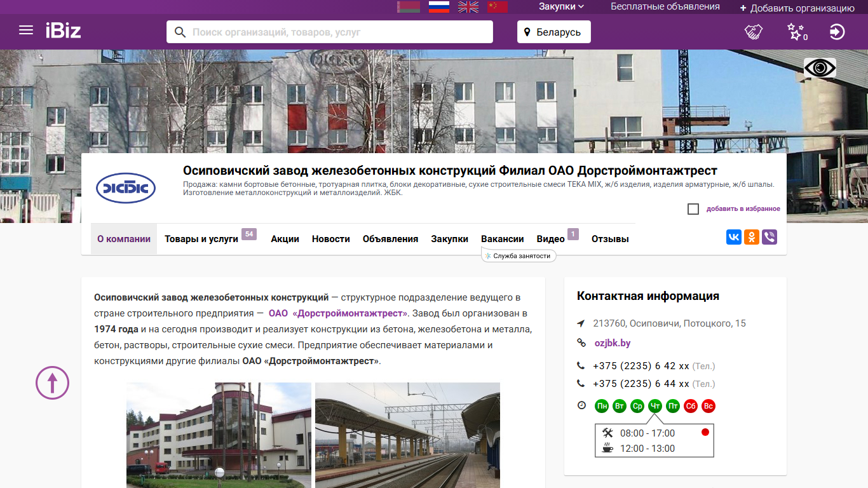Select the Чт day circle
868x488 pixels.
click(x=655, y=406)
